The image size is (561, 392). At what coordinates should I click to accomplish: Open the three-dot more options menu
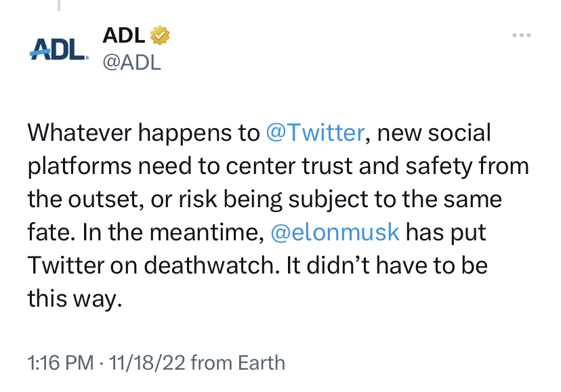(x=521, y=35)
